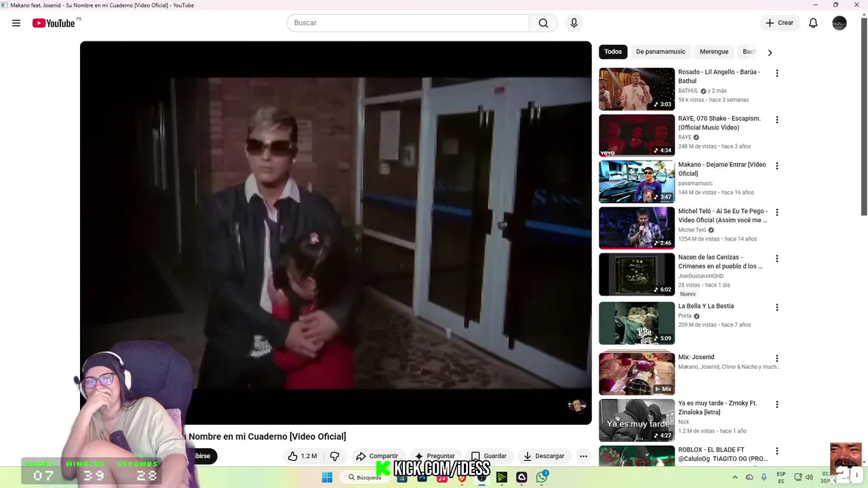Open Photoshop from the taskbar
Image resolution: width=868 pixels, height=488 pixels.
(422, 477)
